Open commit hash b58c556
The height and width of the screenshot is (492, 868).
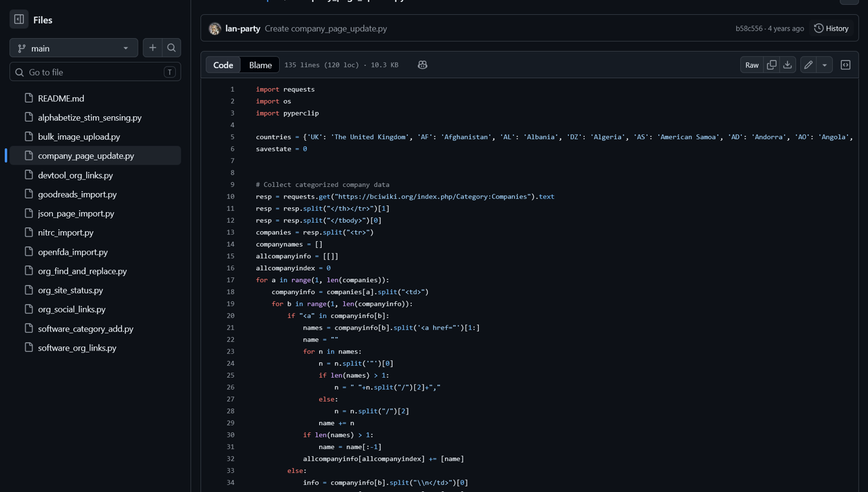tap(749, 28)
